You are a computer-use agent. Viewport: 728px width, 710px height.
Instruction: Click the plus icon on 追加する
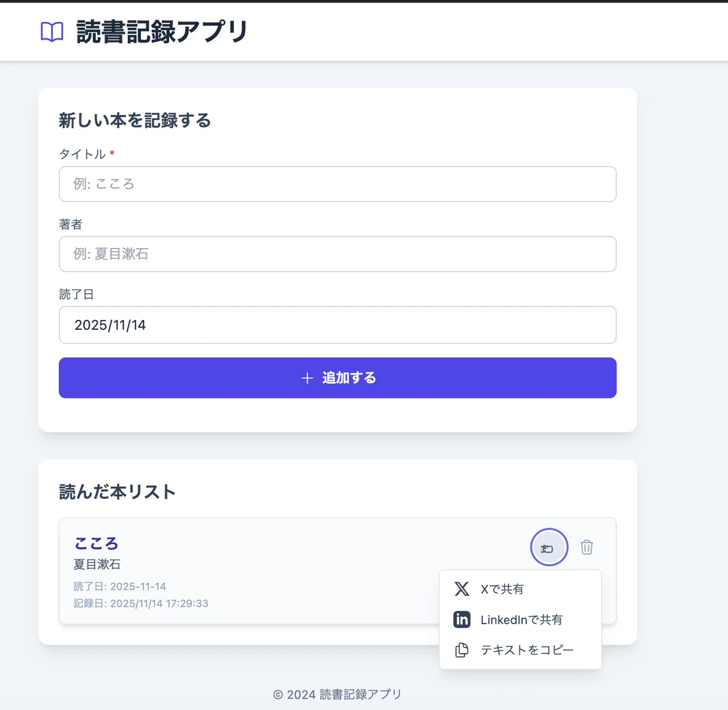click(x=307, y=378)
